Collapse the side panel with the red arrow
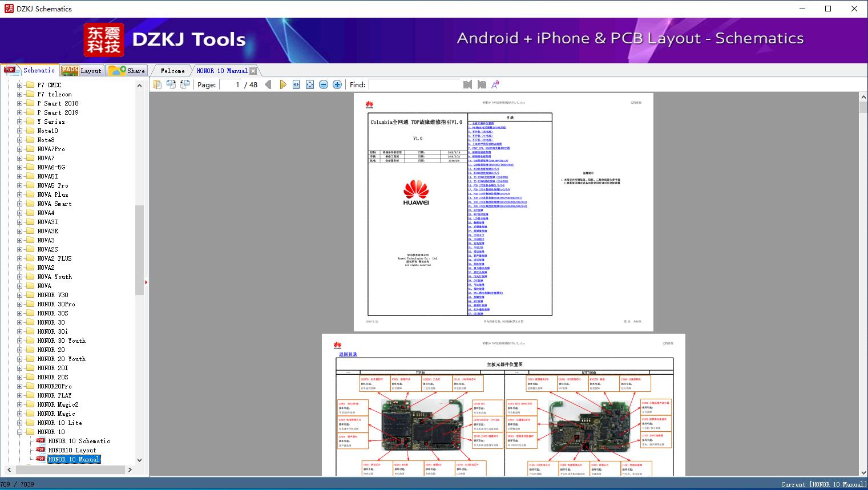 tap(146, 282)
